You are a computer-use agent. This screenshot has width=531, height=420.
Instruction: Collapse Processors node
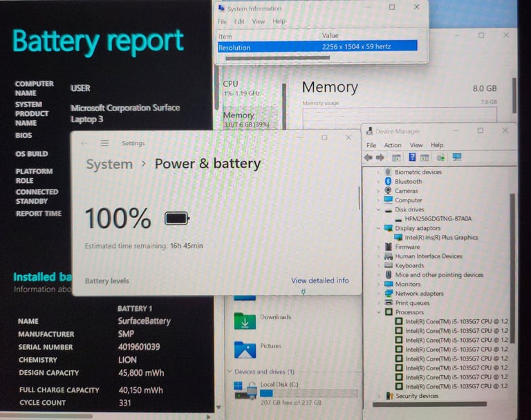point(379,312)
